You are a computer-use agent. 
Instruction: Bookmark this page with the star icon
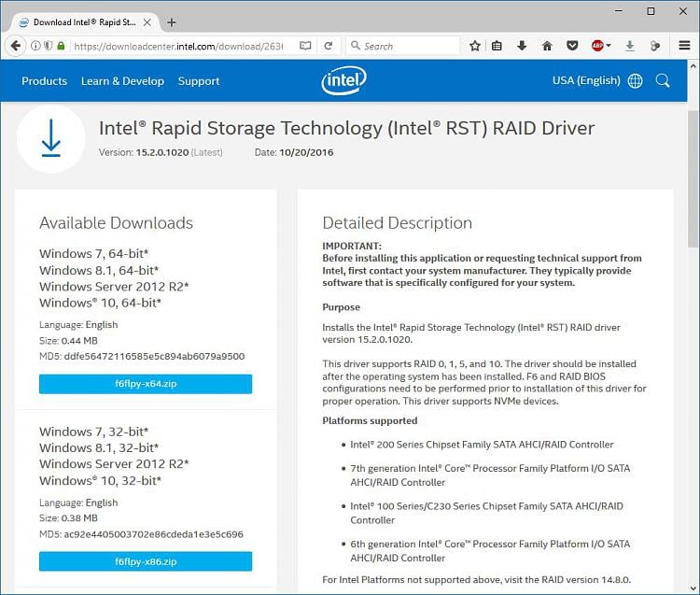475,46
